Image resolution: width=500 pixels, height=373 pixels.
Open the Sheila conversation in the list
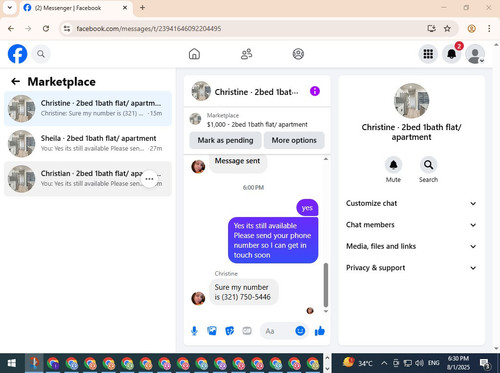click(88, 143)
